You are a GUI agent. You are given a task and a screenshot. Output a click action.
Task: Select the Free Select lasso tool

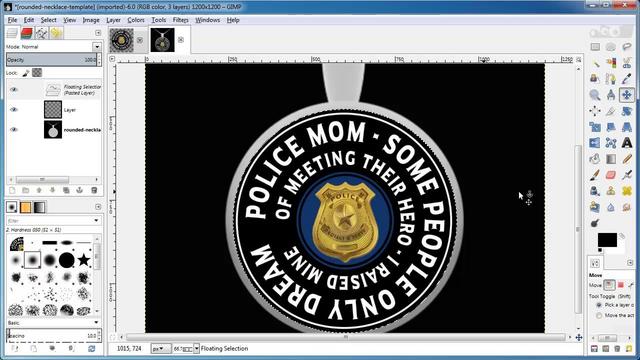point(627,47)
